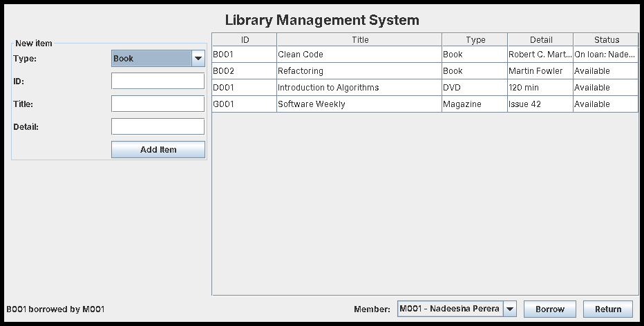Click the Status column header

click(606, 40)
